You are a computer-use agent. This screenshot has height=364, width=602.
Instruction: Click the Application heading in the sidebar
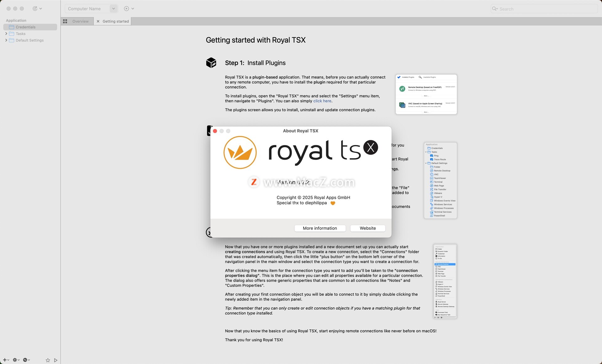[16, 20]
